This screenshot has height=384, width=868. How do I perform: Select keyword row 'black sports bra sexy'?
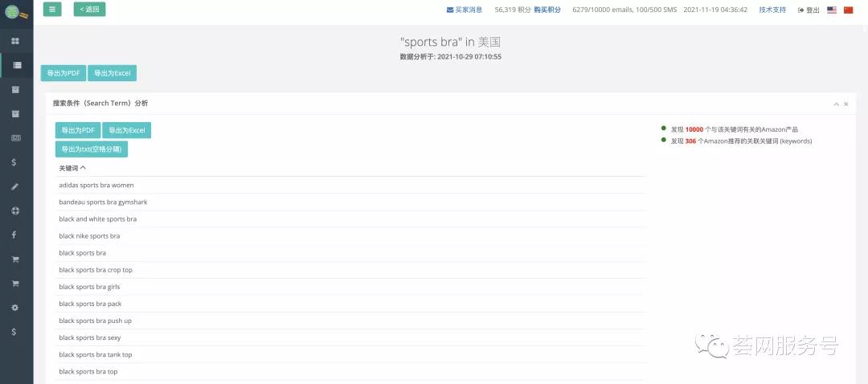pos(350,337)
